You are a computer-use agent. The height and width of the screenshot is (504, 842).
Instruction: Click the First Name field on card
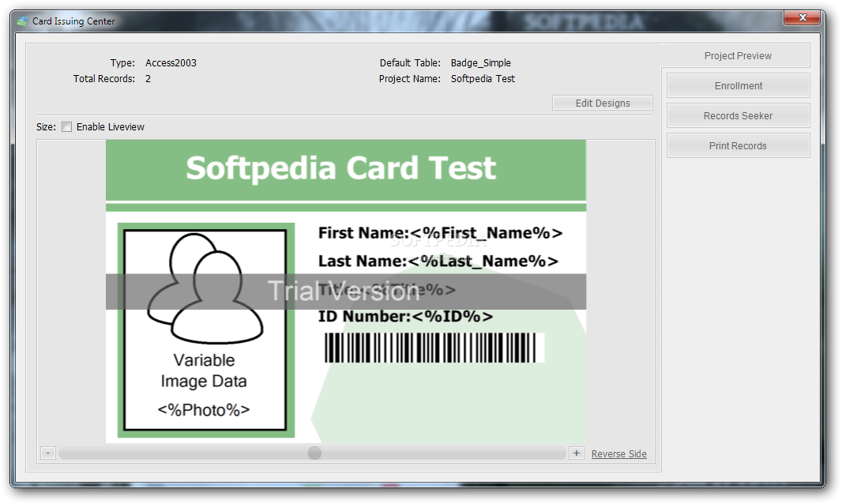tap(440, 233)
